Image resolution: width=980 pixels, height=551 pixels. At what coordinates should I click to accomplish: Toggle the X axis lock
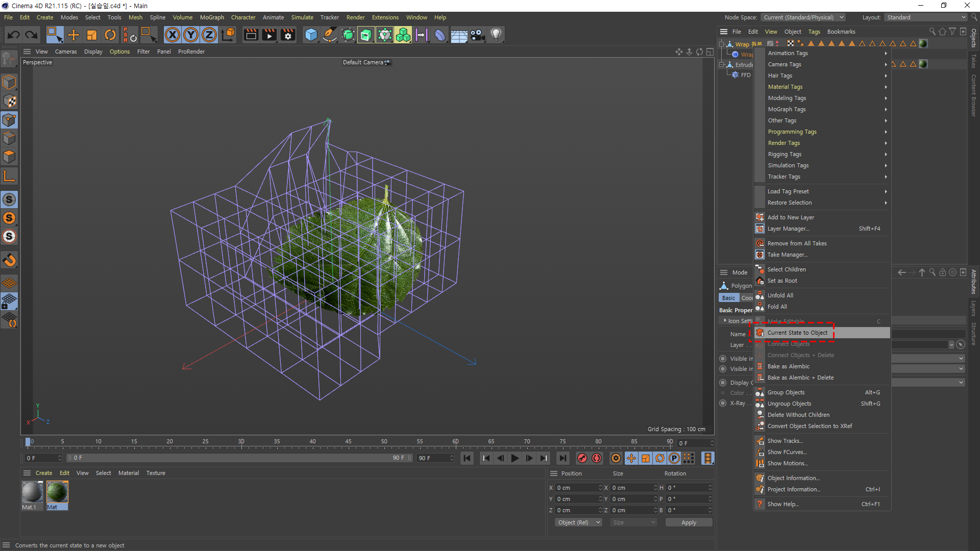(x=173, y=35)
